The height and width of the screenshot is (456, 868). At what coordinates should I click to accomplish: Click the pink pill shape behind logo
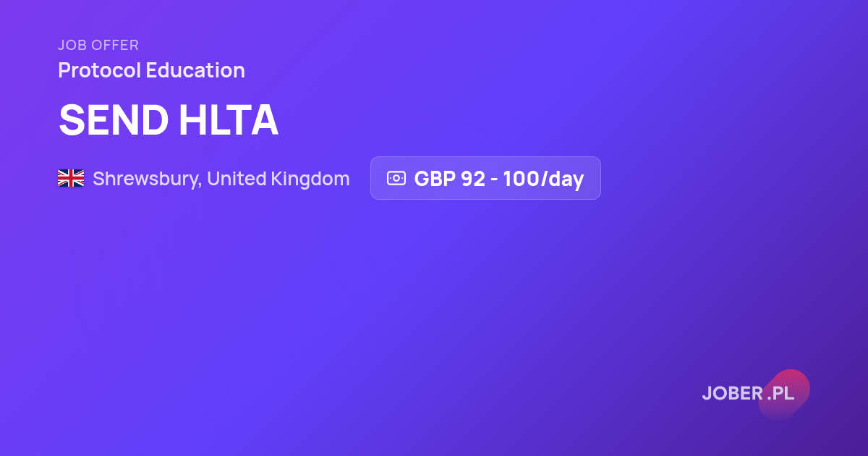pyautogui.click(x=784, y=394)
